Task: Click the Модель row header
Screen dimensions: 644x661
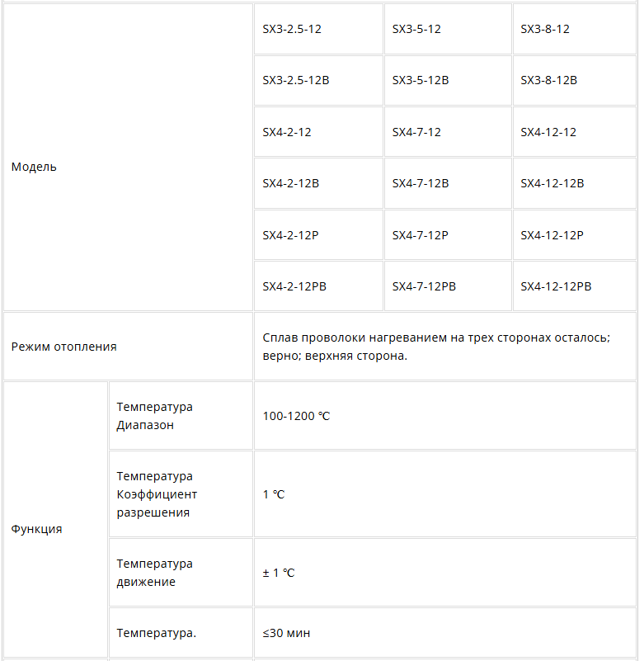Action: 128,158
